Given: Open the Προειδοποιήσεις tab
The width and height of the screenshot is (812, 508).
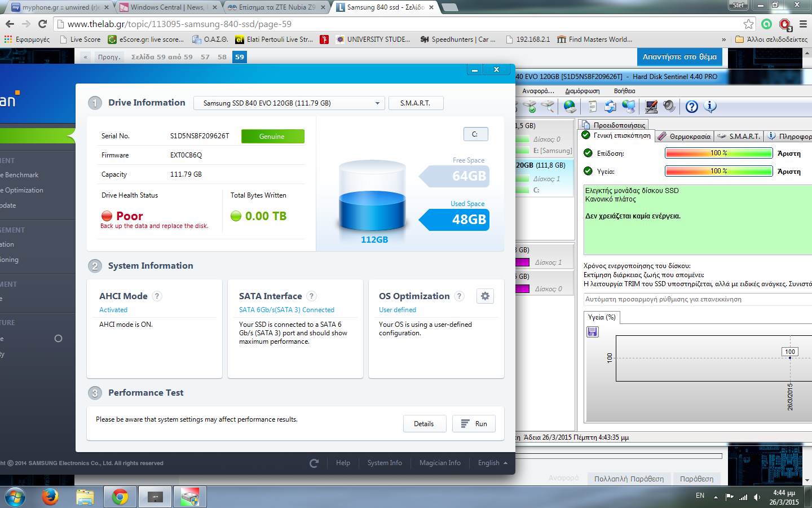Looking at the screenshot, I should (x=614, y=125).
